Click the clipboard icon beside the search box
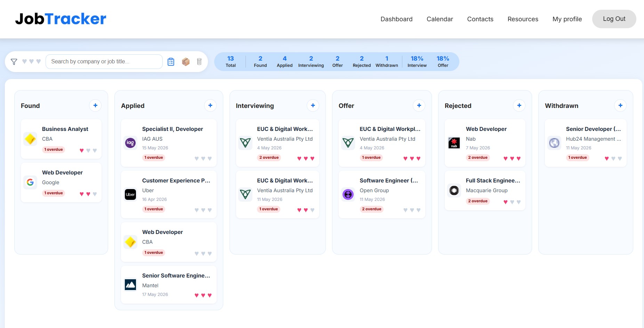Screen dimensions: 644x328 171,62
